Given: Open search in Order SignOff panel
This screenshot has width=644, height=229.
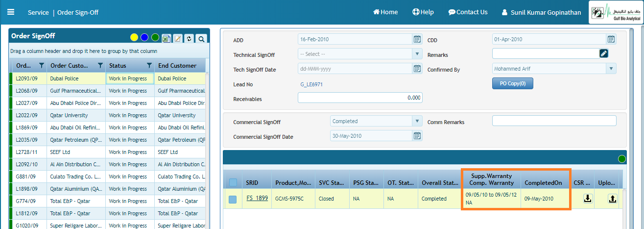Looking at the screenshot, I should click(x=201, y=38).
